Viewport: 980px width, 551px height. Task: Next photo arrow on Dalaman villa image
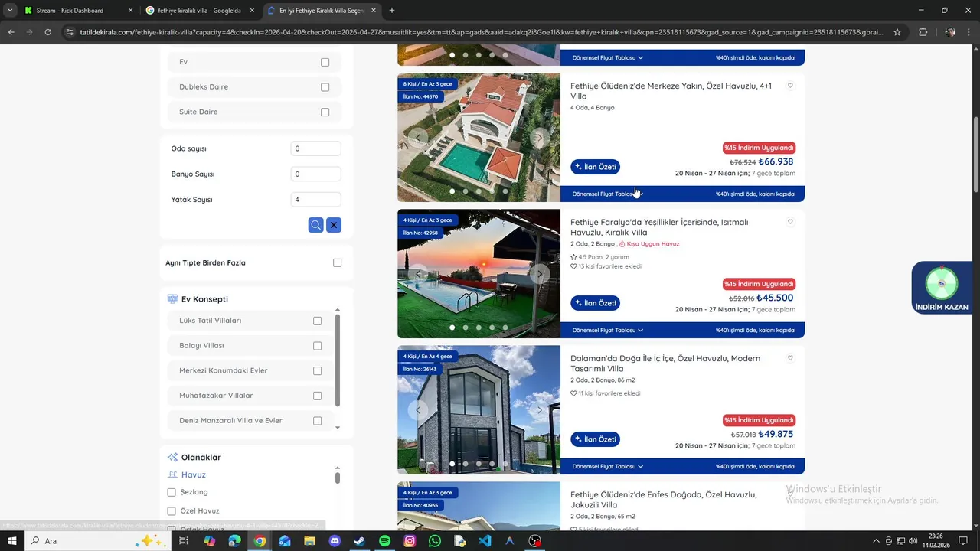coord(540,410)
